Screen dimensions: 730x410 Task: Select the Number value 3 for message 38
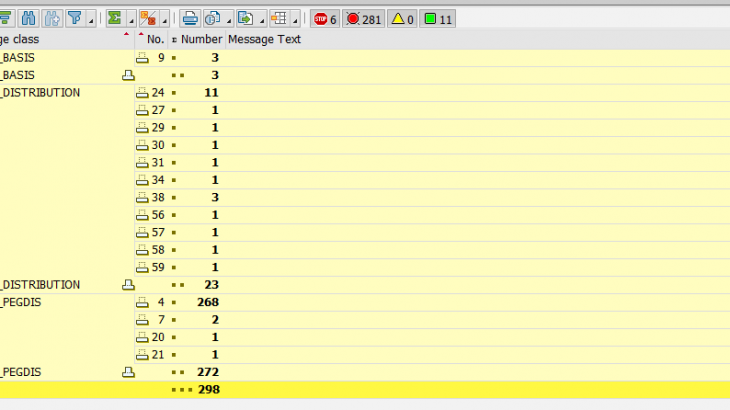[215, 197]
